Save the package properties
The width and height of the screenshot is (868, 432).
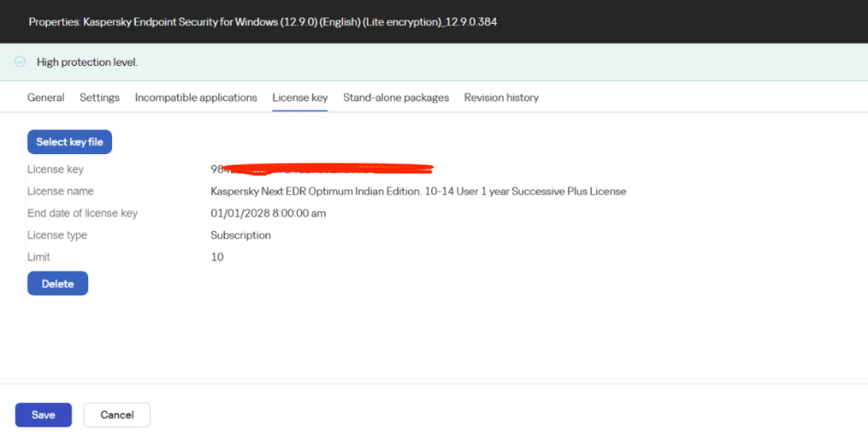point(43,415)
